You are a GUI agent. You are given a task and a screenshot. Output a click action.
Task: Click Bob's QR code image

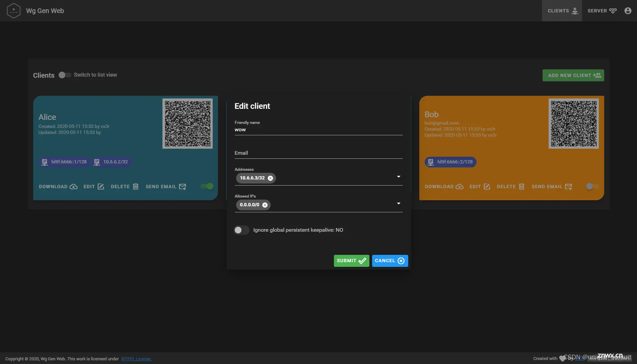pyautogui.click(x=574, y=124)
